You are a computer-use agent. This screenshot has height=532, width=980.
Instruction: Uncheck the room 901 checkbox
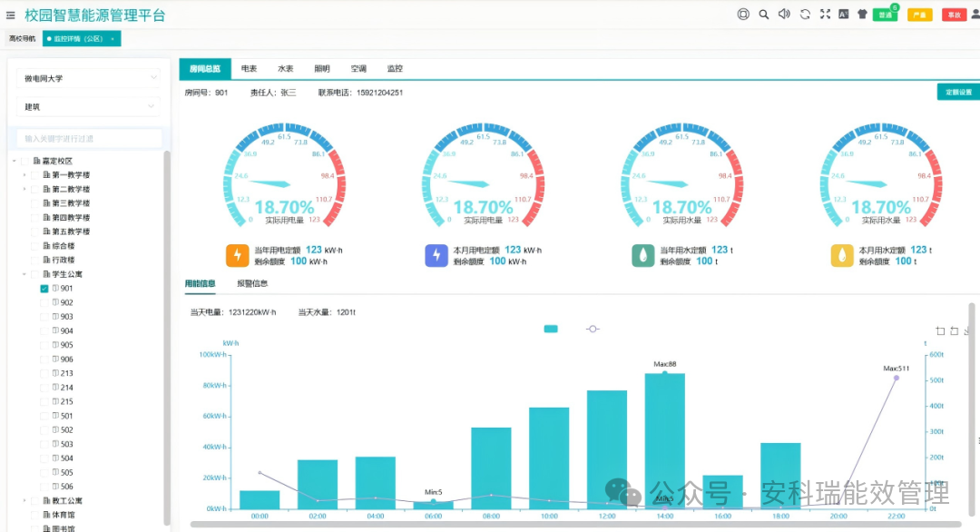[x=44, y=288]
